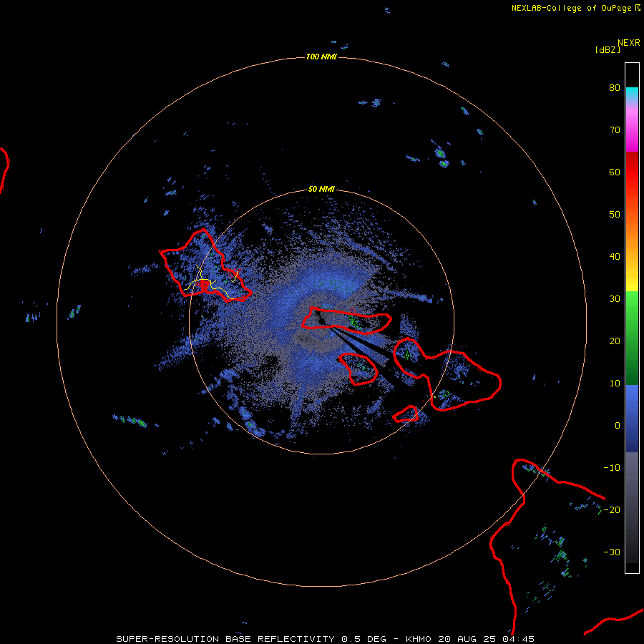Click the -20 dBZ scale value
The height and width of the screenshot is (644, 644).
point(612,510)
